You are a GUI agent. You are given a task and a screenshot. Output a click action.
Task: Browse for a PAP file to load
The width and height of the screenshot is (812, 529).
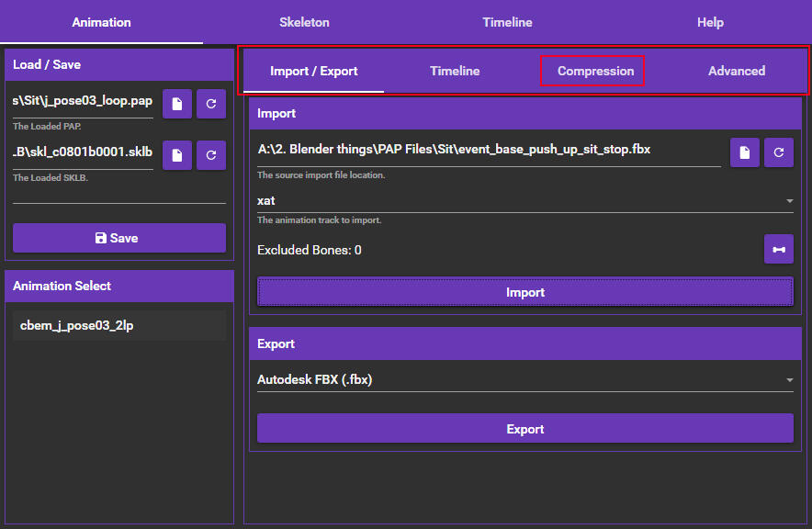[176, 105]
